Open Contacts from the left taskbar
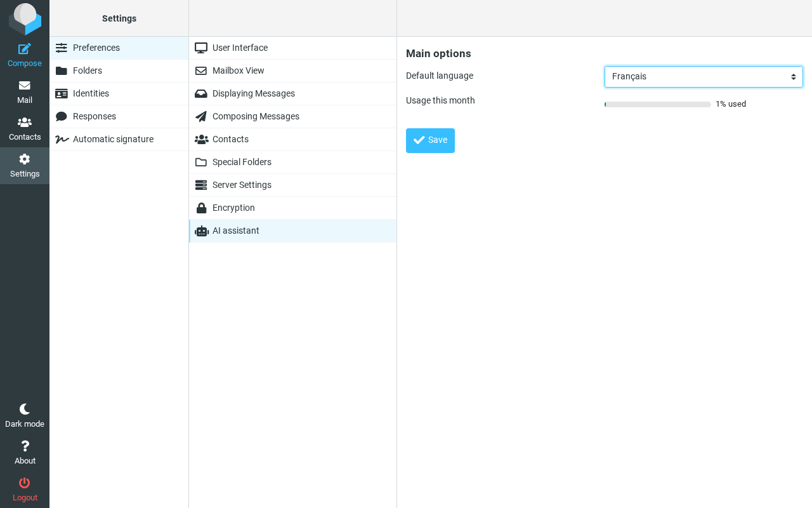 25,129
